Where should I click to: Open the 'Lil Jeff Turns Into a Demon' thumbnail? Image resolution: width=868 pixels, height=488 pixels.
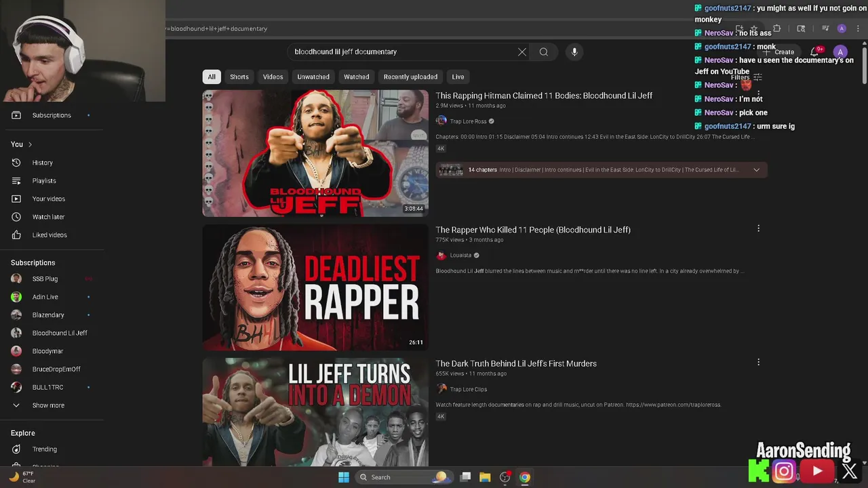click(x=315, y=412)
